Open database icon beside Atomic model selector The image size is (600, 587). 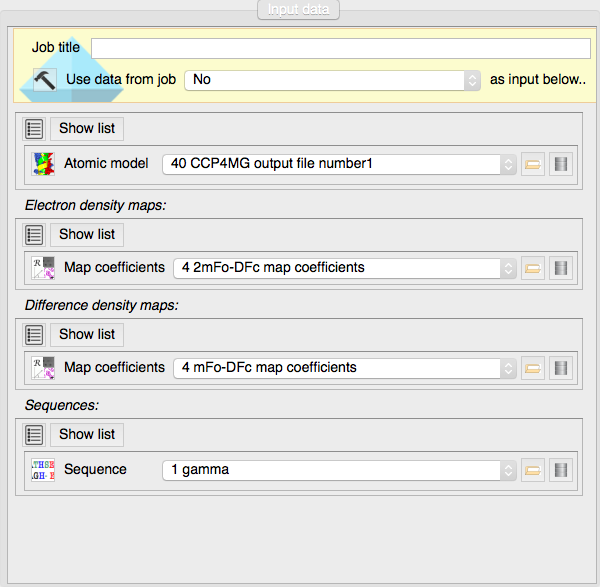click(561, 164)
